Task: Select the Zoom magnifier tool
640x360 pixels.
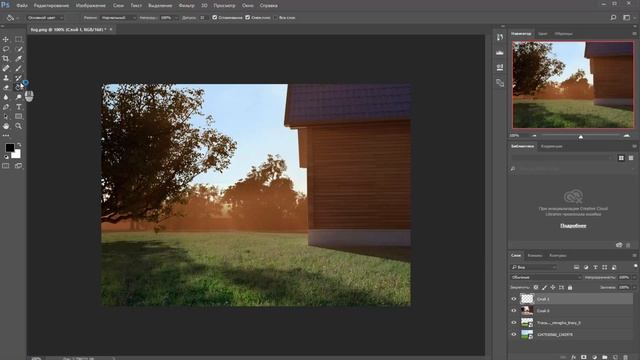Action: (x=18, y=126)
